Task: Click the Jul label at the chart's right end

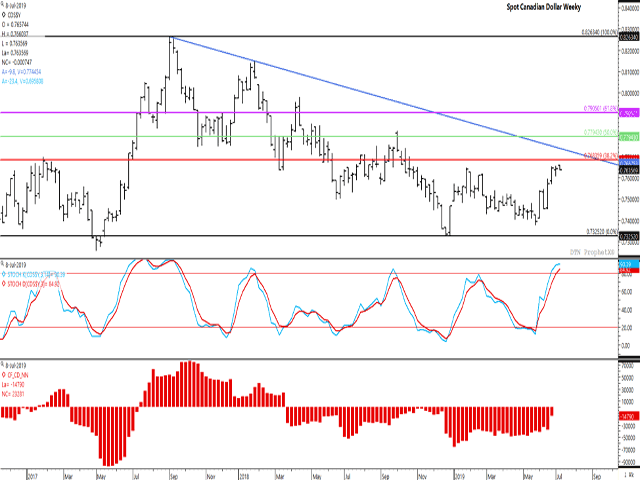Action: click(x=559, y=476)
